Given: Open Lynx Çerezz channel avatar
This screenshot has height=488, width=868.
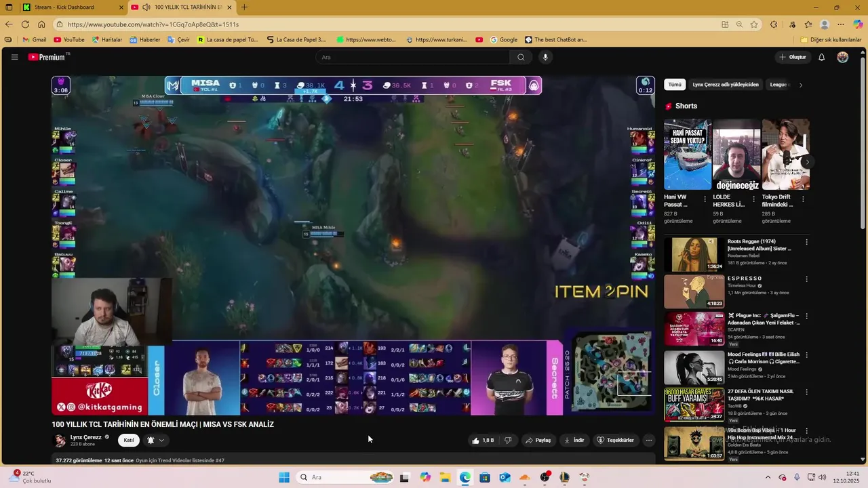Looking at the screenshot, I should 60,440.
